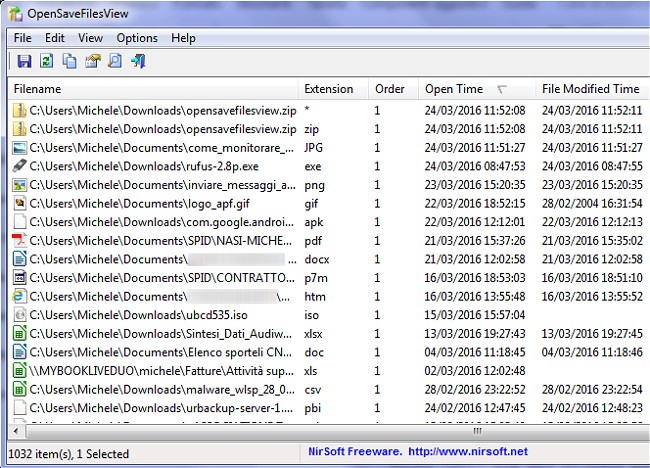The width and height of the screenshot is (650, 468).
Task: Open the Edit menu
Action: point(55,38)
